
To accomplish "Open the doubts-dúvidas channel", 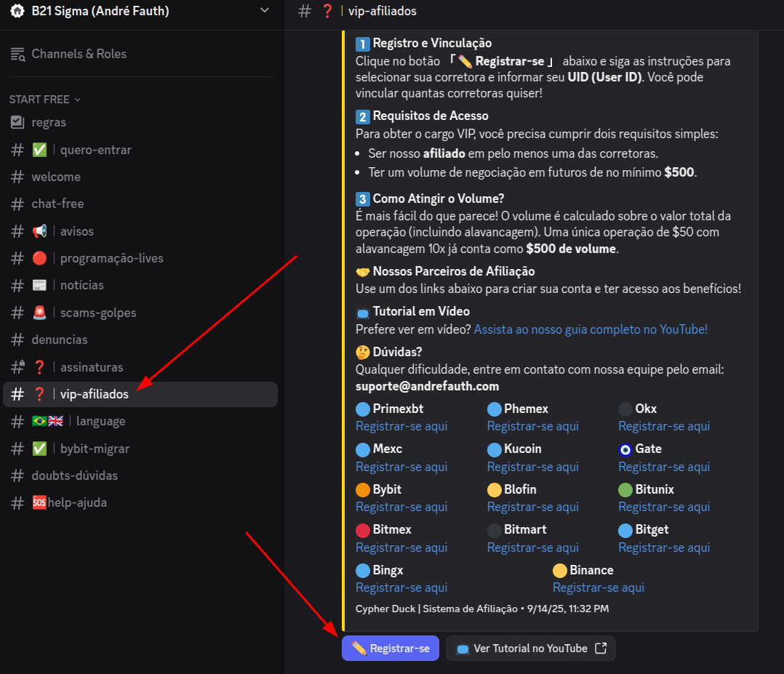I will [140, 476].
